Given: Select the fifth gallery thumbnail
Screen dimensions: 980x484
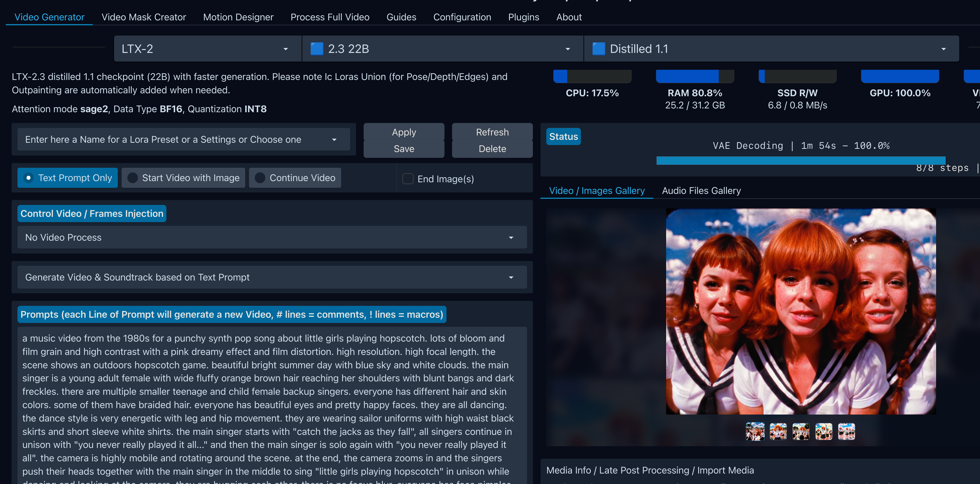Looking at the screenshot, I should coord(846,432).
